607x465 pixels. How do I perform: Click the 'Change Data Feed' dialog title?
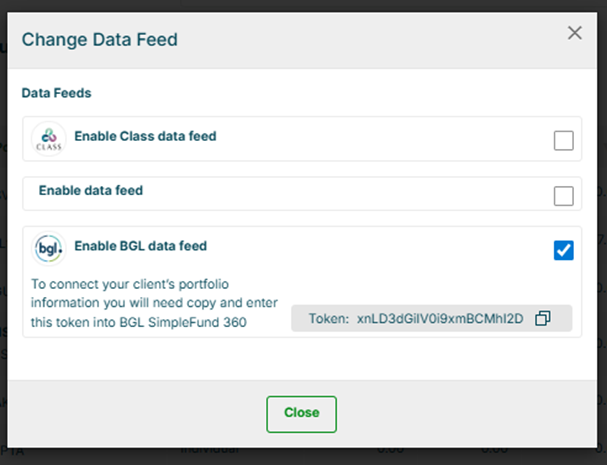(100, 40)
